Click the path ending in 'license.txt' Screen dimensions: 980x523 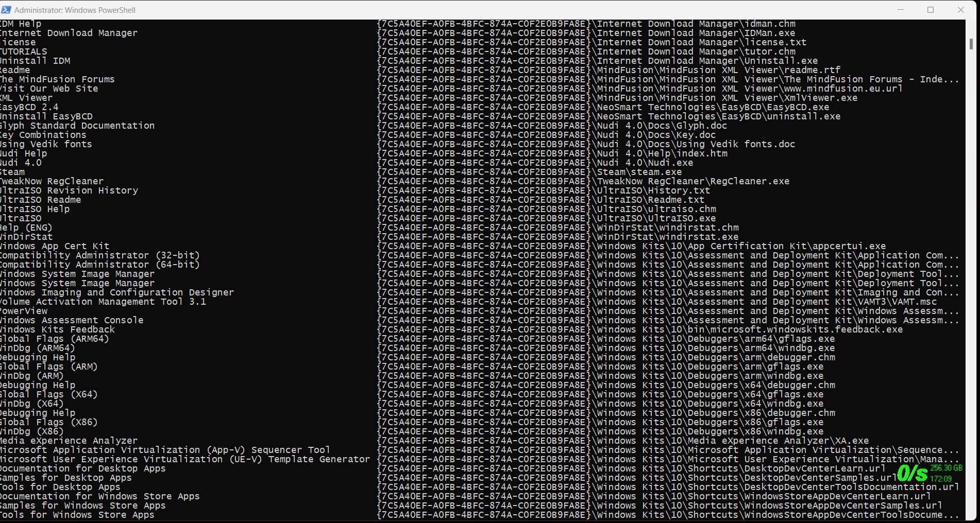(x=592, y=42)
